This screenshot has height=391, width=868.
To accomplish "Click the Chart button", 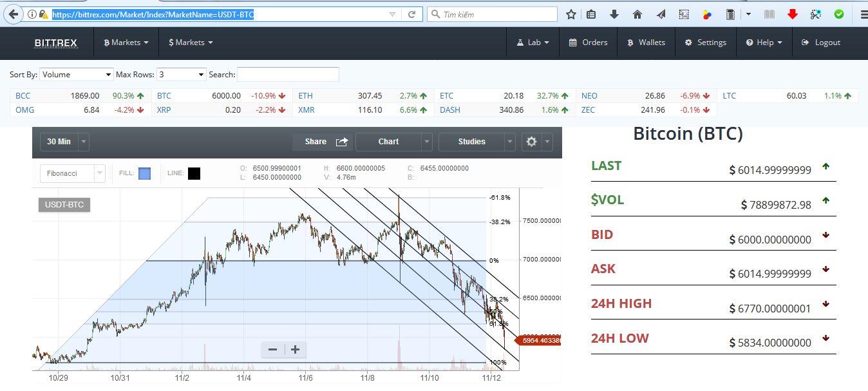I will 388,142.
